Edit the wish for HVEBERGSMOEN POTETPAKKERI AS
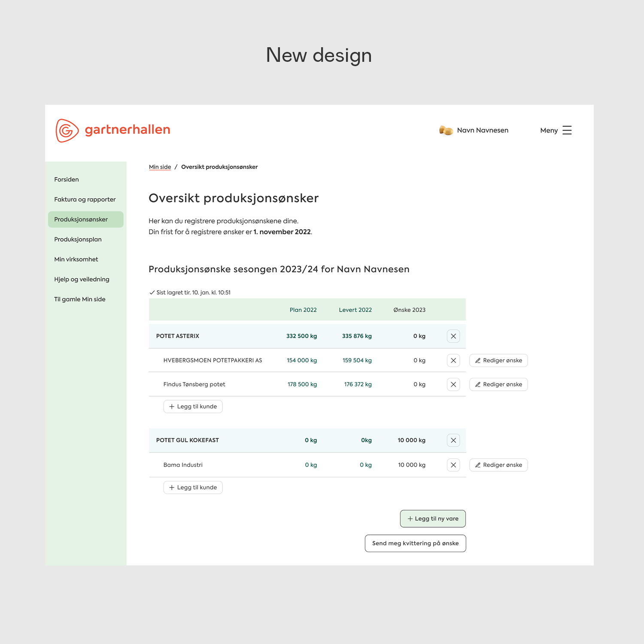The width and height of the screenshot is (644, 644). [498, 361]
